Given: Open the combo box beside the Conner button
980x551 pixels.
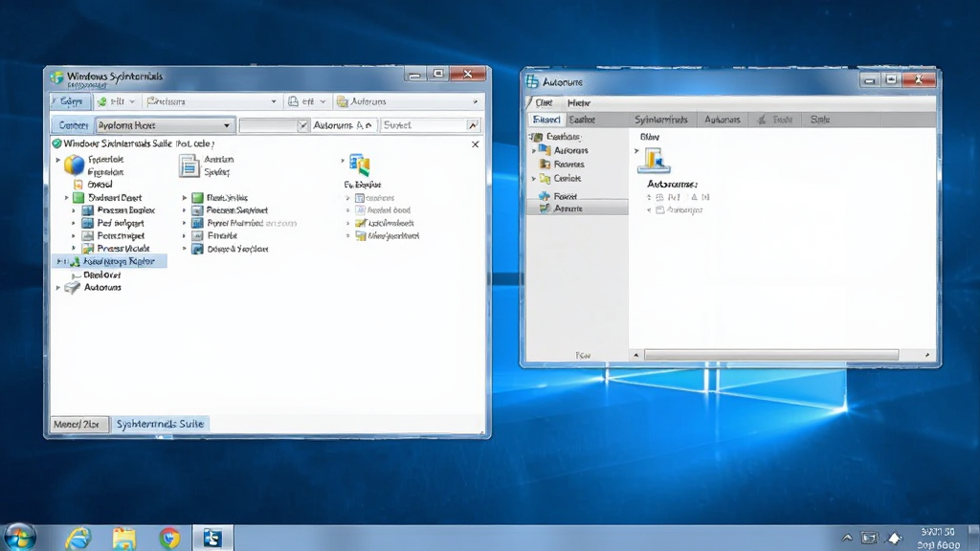Looking at the screenshot, I should coord(165,125).
